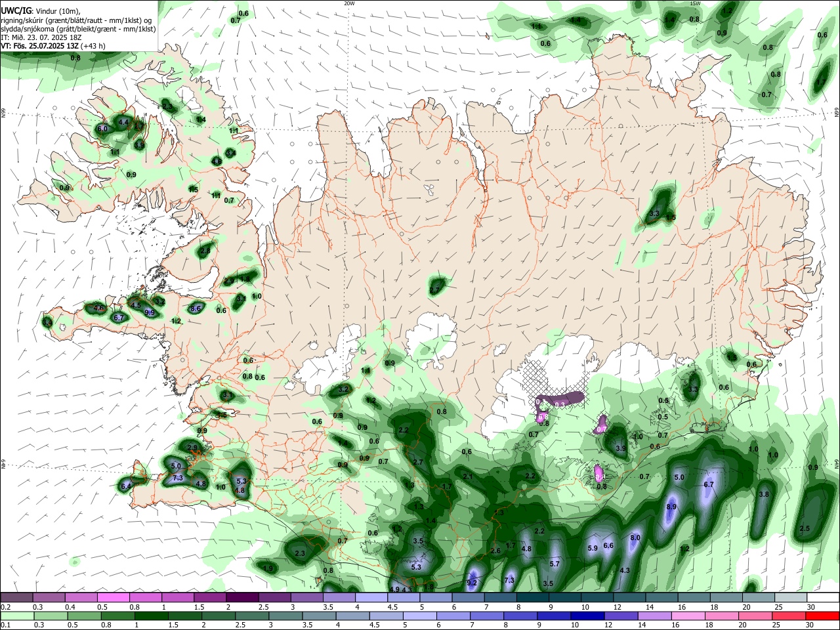Image resolution: width=840 pixels, height=630 pixels.
Task: Click the 6.4 value off the southwest peninsula tip
Action: tap(126, 486)
